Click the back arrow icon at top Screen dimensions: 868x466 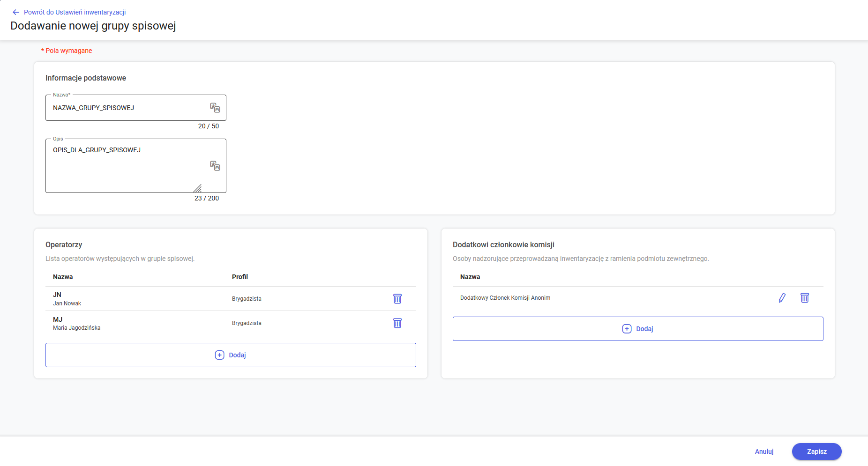16,12
